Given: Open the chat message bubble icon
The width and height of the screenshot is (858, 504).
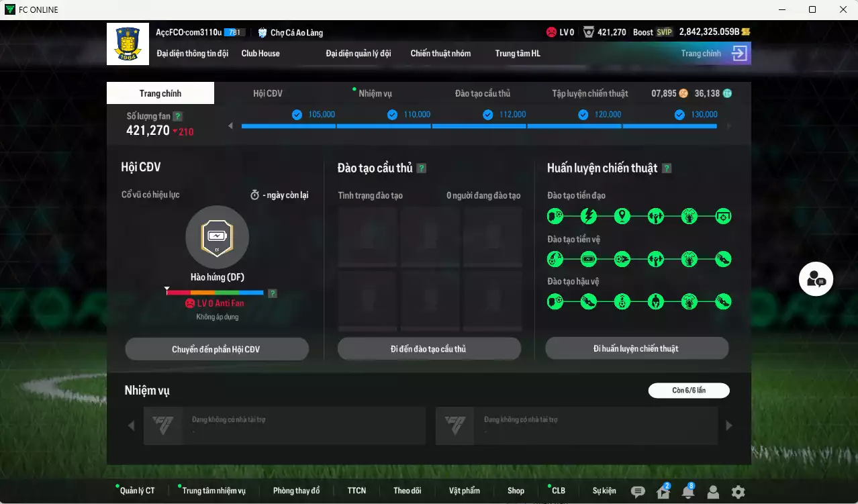Looking at the screenshot, I should coord(638,492).
